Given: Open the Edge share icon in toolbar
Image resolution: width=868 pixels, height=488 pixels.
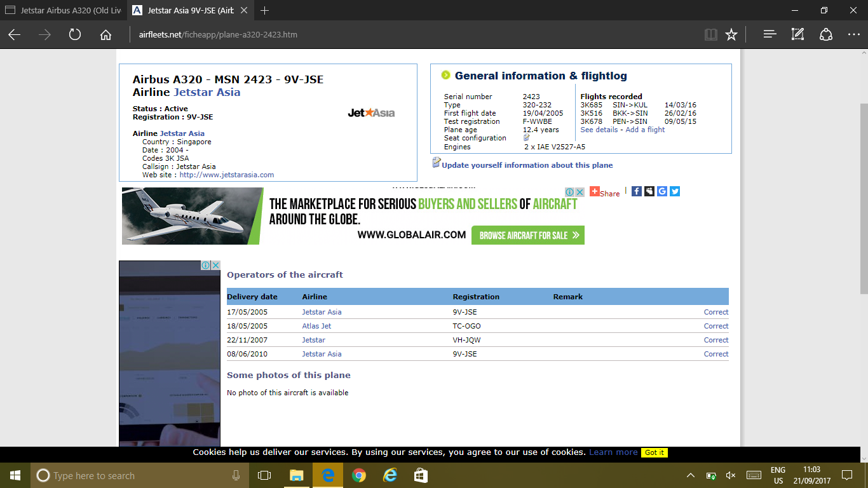Looking at the screenshot, I should [825, 35].
